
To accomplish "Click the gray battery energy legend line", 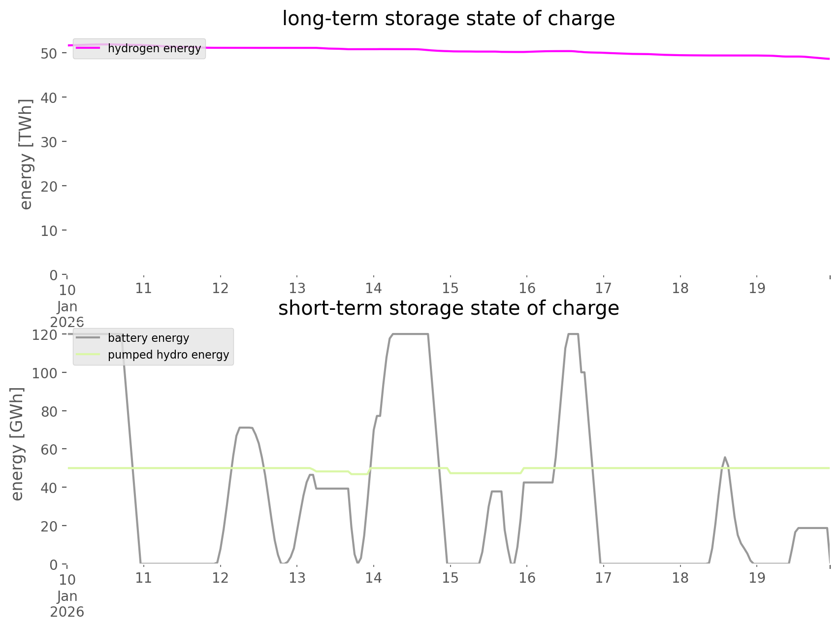I will pyautogui.click(x=88, y=338).
